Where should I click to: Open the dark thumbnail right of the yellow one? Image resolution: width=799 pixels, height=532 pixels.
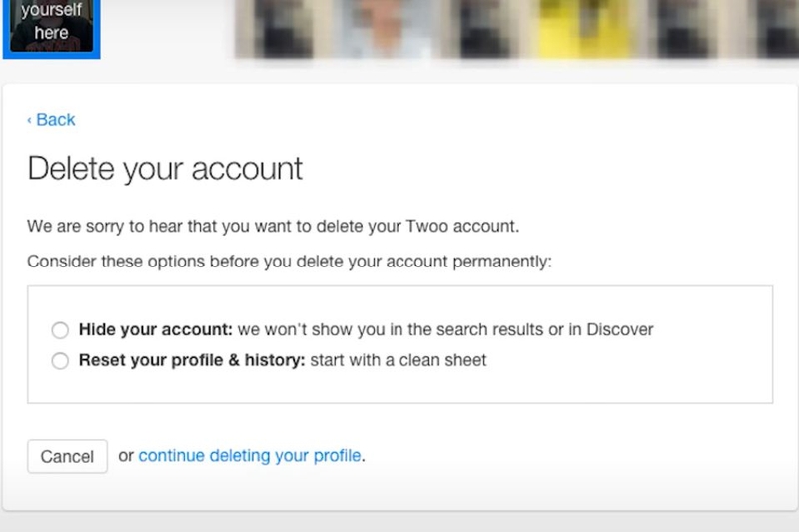(x=671, y=27)
